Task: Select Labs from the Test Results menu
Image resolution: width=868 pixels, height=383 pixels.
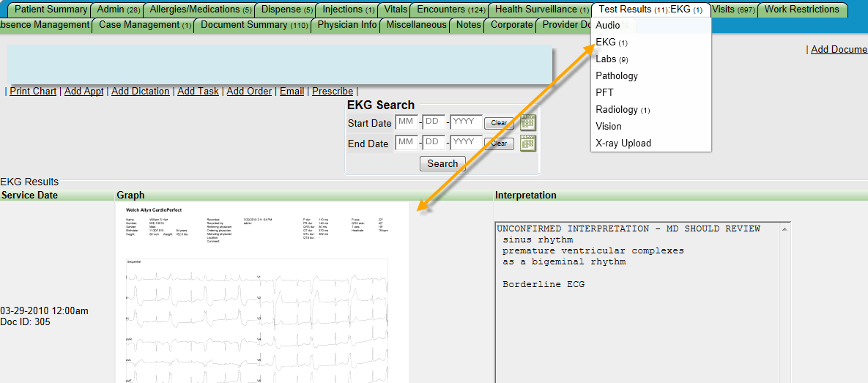Action: click(x=612, y=59)
